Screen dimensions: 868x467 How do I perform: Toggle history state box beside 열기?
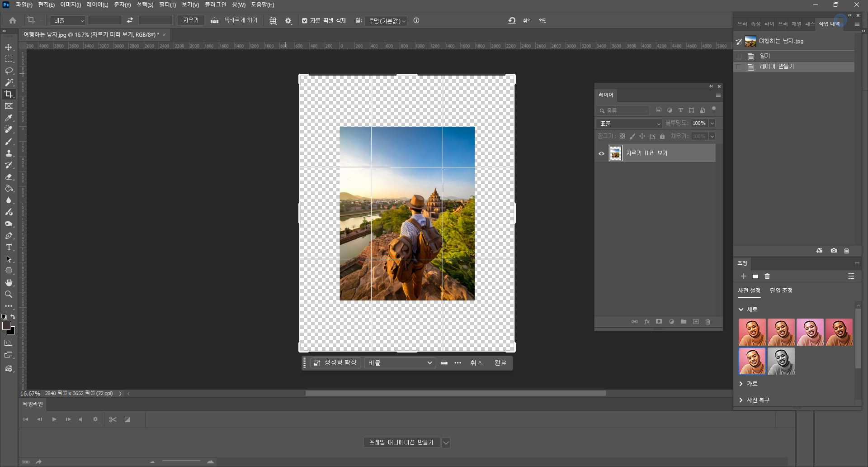739,56
